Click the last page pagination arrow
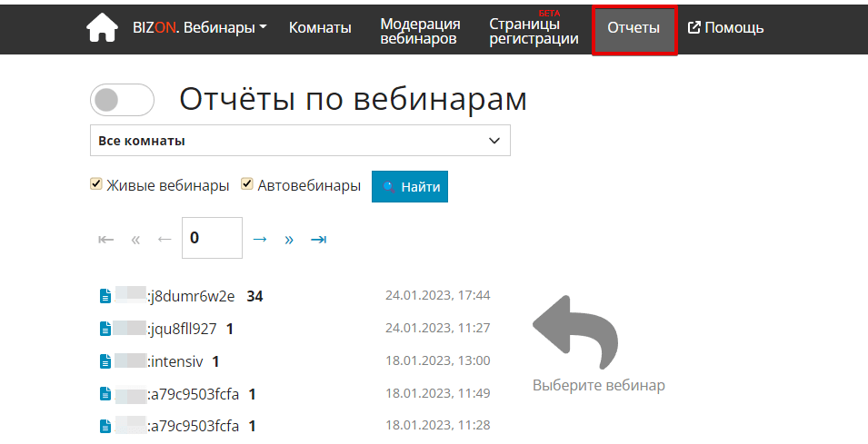 click(318, 240)
